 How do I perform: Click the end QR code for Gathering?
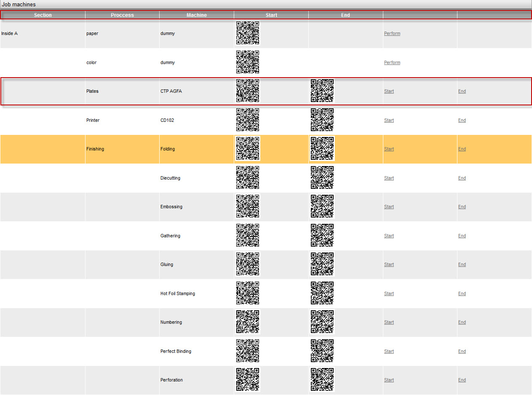322,235
